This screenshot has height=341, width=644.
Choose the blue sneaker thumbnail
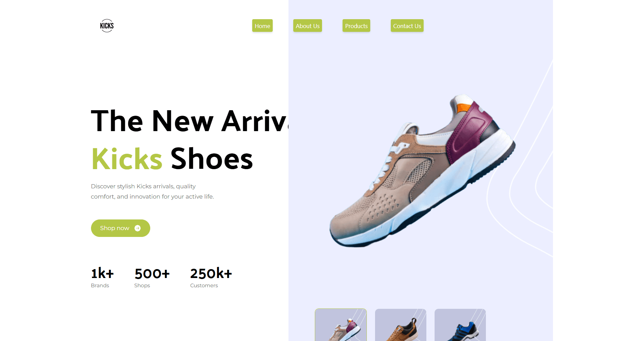460,325
